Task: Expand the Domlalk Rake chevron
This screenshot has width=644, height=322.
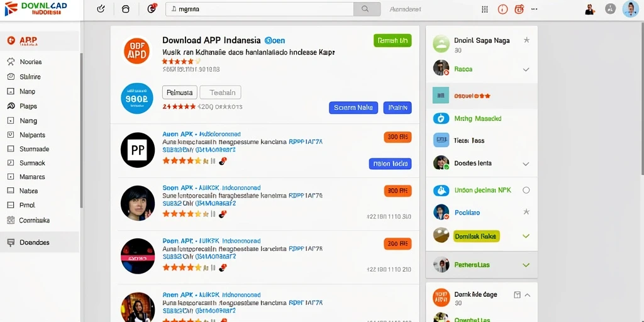Action: tap(526, 236)
